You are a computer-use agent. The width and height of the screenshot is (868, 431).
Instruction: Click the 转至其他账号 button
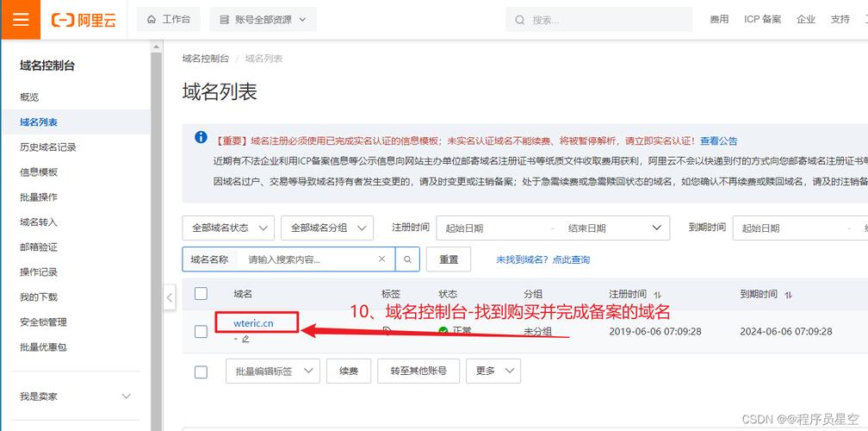pyautogui.click(x=418, y=371)
